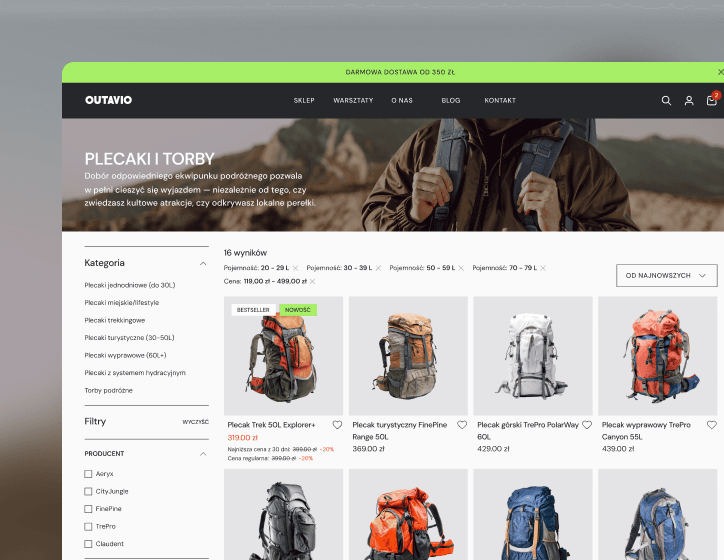The image size is (724, 560).
Task: Click WYCZYŚĆ to clear filters
Action: point(195,422)
